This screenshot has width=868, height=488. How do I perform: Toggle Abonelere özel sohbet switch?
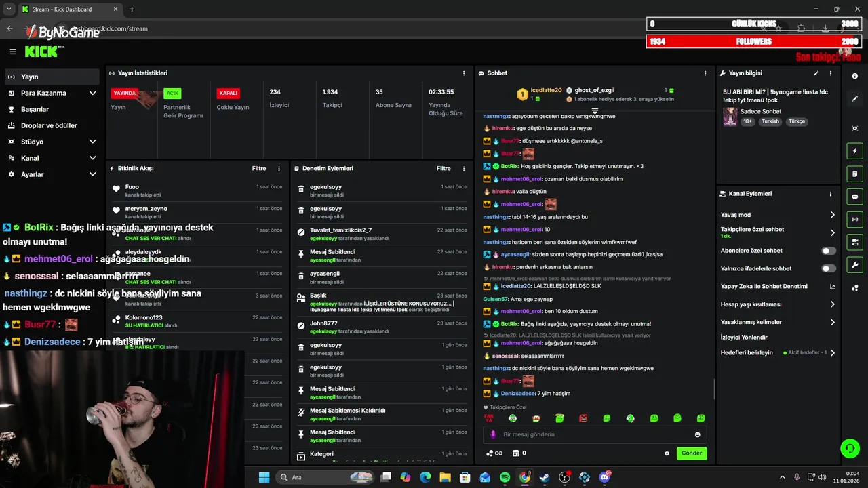coord(829,251)
